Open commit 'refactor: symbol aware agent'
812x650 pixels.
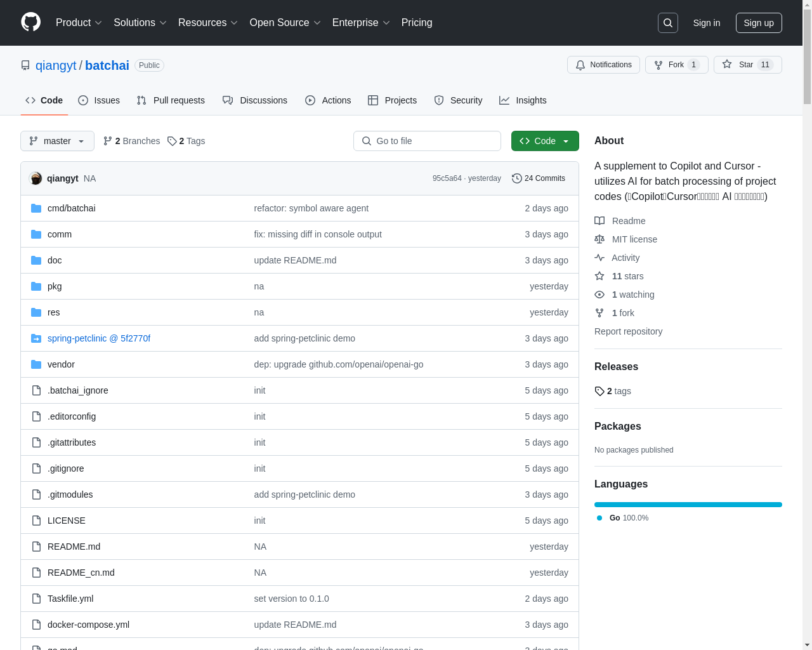coord(311,208)
